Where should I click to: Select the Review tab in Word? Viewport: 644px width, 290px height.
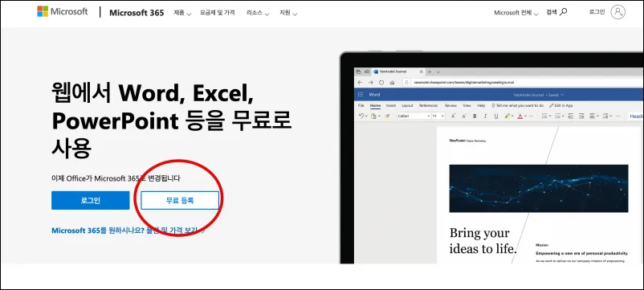(x=450, y=105)
